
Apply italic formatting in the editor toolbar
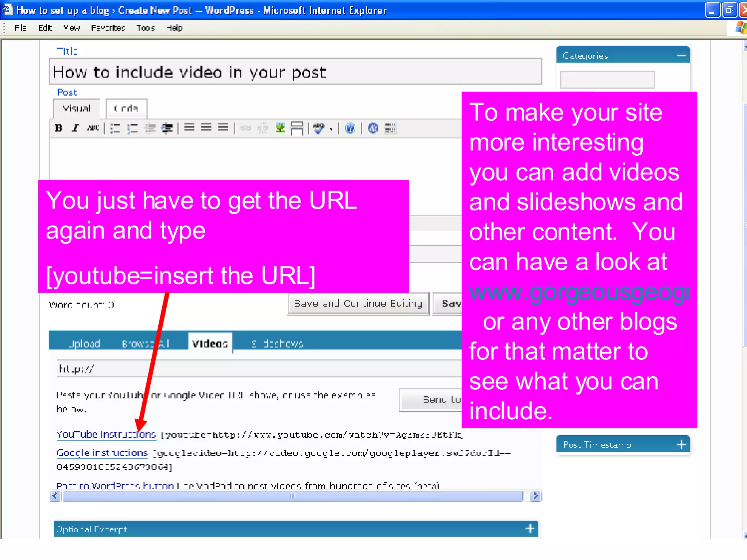[x=75, y=128]
